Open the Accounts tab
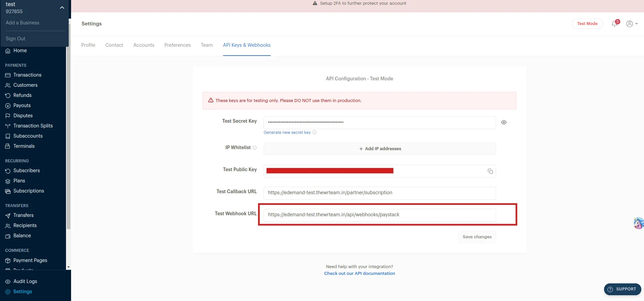This screenshot has width=644, height=301. pyautogui.click(x=144, y=45)
